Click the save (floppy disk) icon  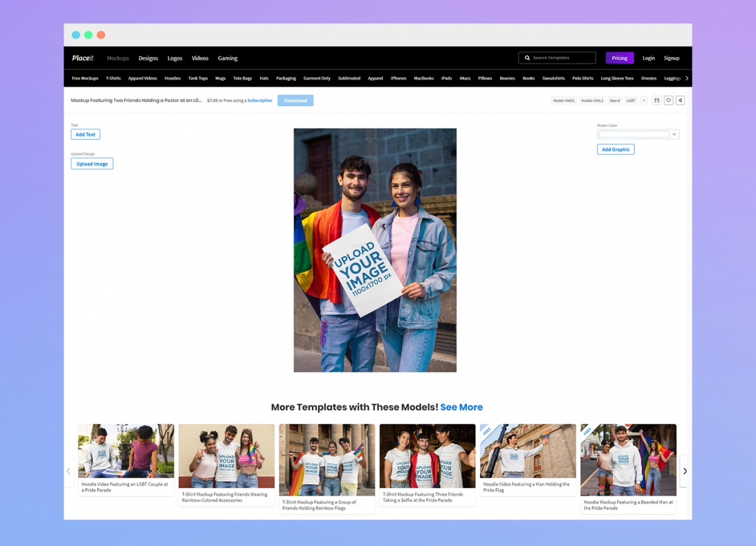(656, 100)
